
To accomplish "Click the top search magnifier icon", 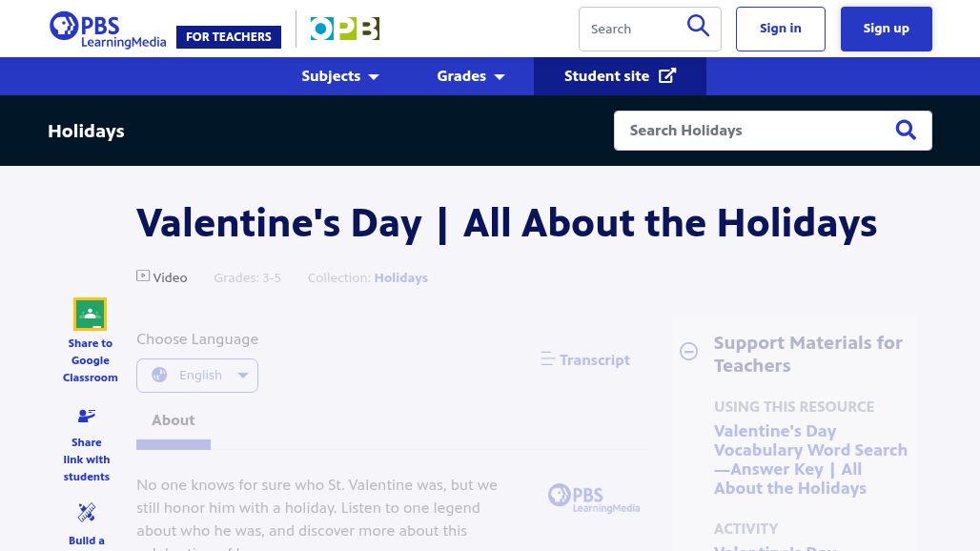I will pos(698,27).
